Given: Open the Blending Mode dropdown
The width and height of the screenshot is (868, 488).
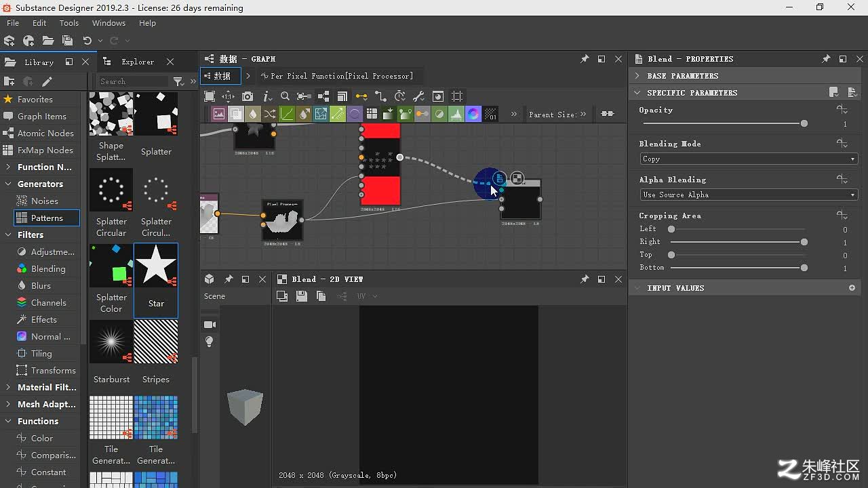Looking at the screenshot, I should pyautogui.click(x=749, y=159).
